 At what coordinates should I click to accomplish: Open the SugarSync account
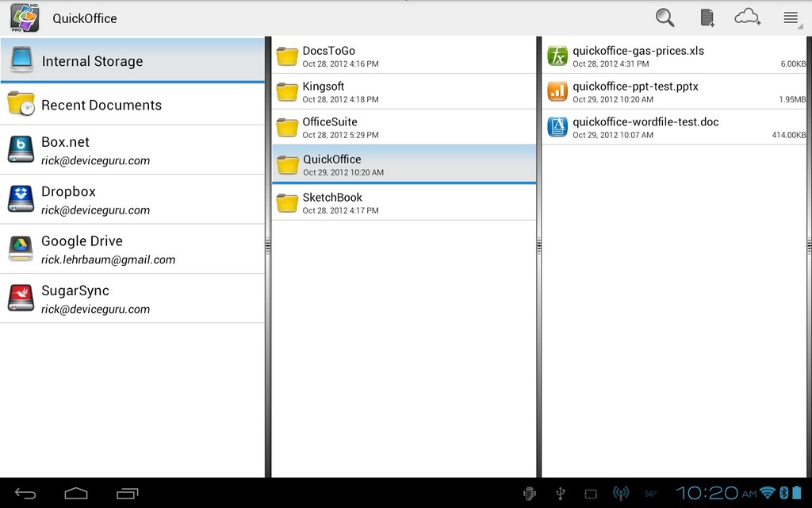pyautogui.click(x=132, y=298)
